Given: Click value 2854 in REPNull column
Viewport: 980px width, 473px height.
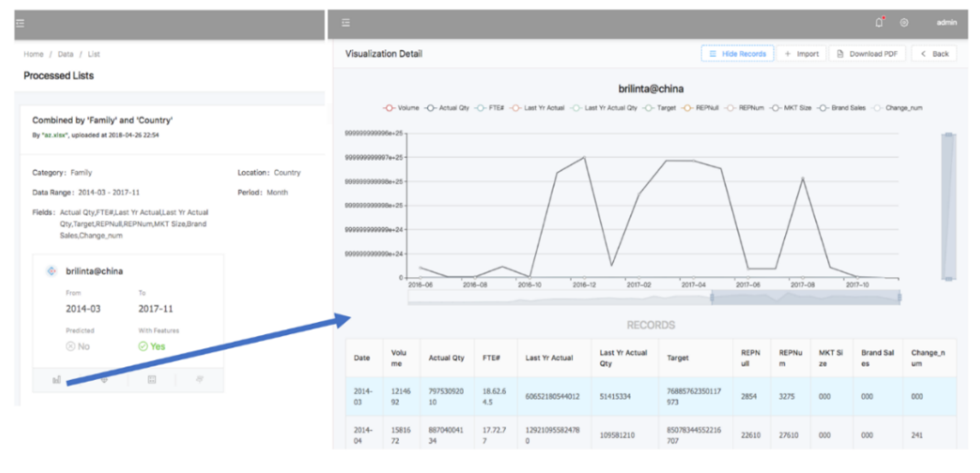Looking at the screenshot, I should click(749, 396).
